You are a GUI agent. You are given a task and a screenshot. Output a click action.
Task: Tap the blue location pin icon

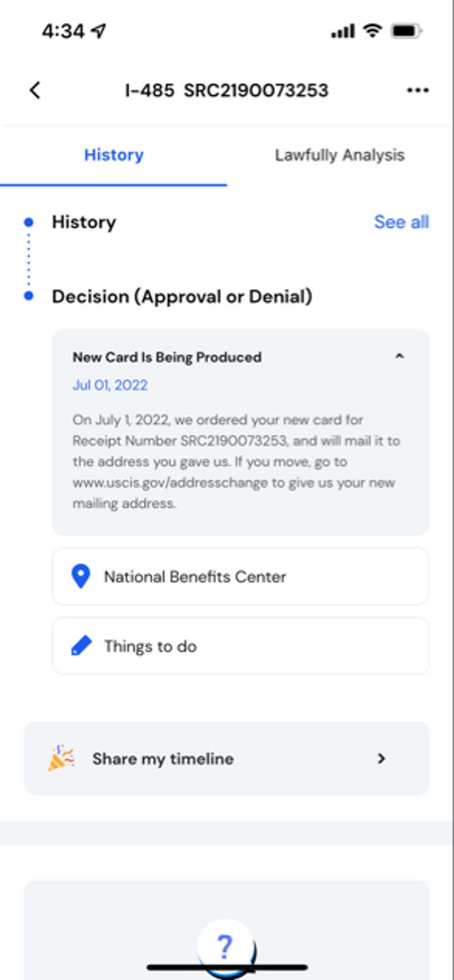pos(81,576)
